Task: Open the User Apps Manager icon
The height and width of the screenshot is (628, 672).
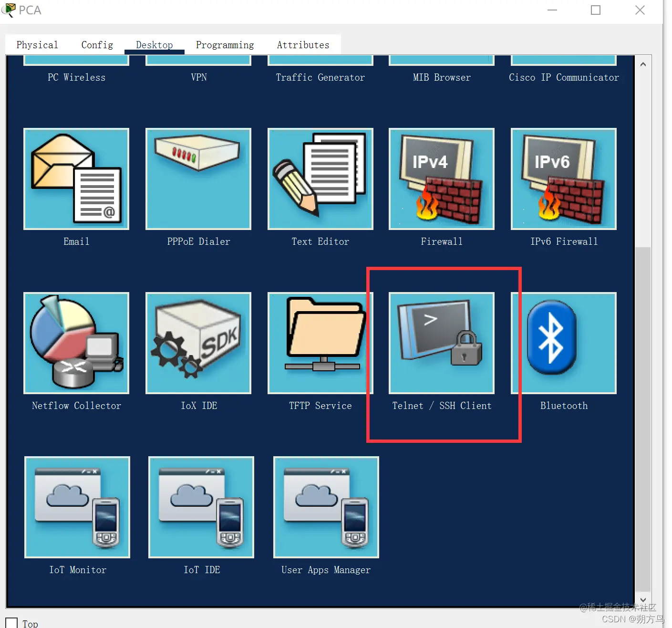Action: pyautogui.click(x=326, y=507)
